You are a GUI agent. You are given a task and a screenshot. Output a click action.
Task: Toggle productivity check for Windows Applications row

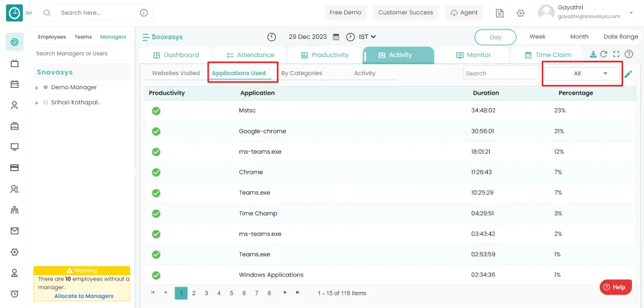pos(156,275)
